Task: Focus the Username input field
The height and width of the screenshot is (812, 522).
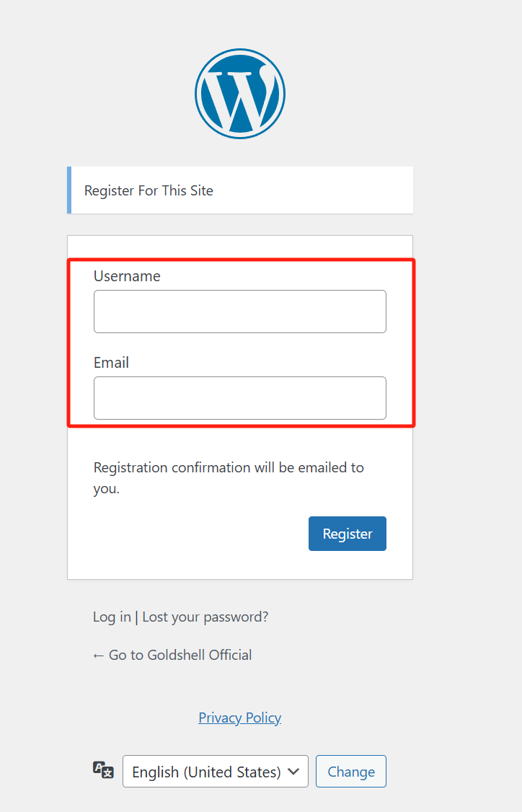Action: 240,312
